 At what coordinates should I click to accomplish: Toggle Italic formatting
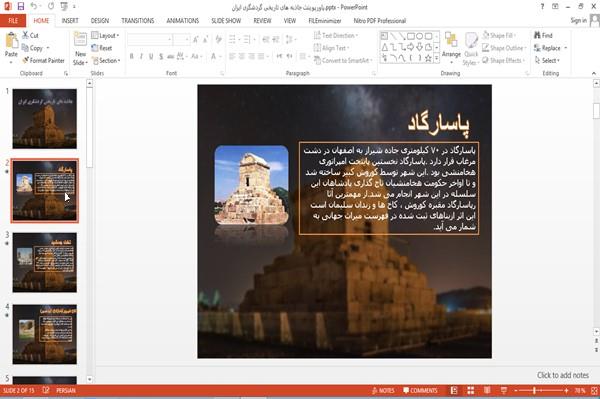(x=141, y=57)
